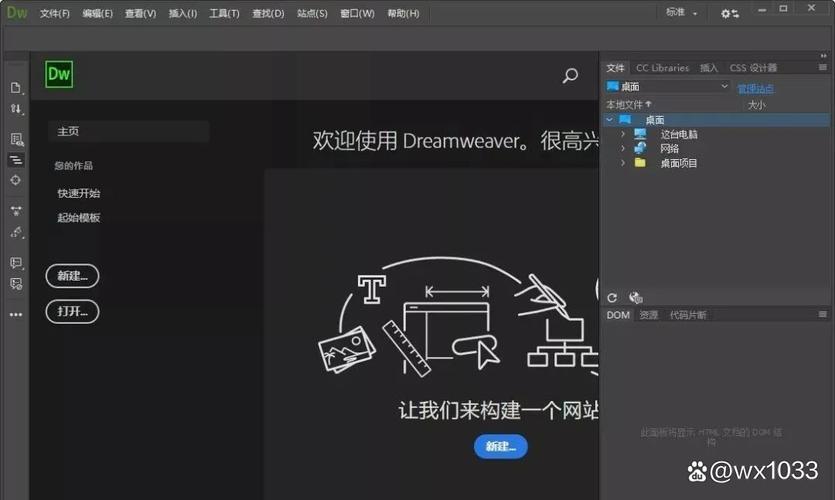Switch to the CC Libraries tab
The image size is (835, 500).
point(662,68)
